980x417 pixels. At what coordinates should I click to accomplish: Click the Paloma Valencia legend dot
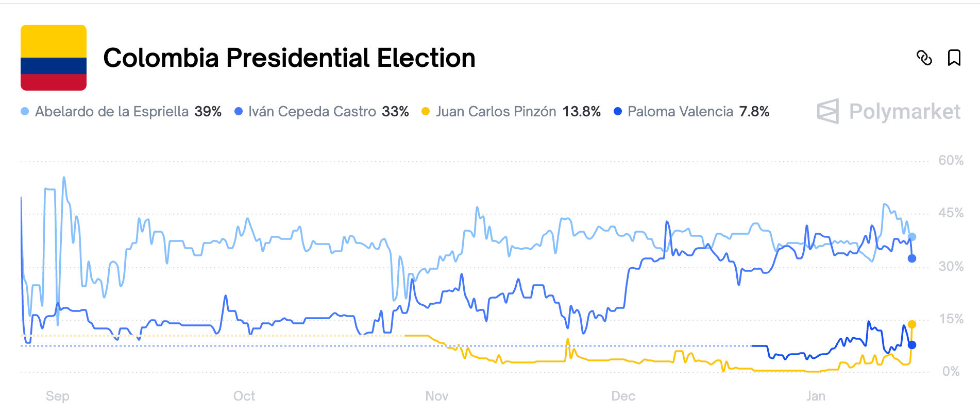click(618, 111)
